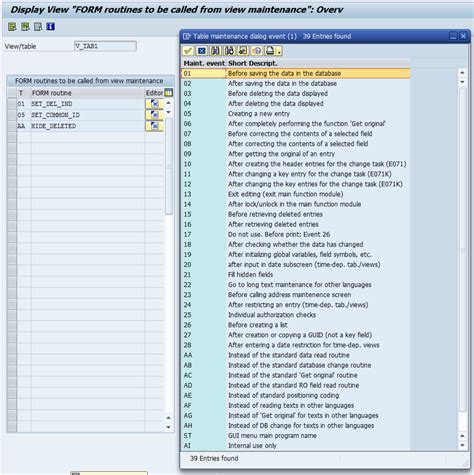Click the 'Maint. event' column header
Viewport: 474px width, 475px height.
[x=204, y=63]
